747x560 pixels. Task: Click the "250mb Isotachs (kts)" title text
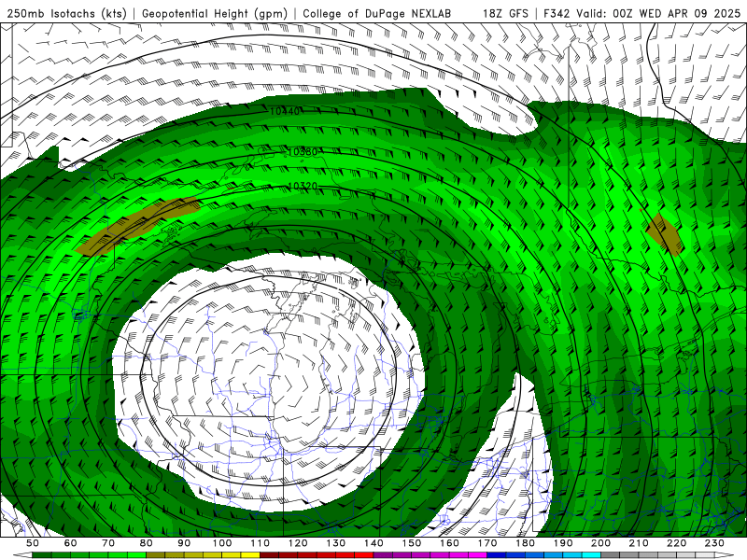66,13
